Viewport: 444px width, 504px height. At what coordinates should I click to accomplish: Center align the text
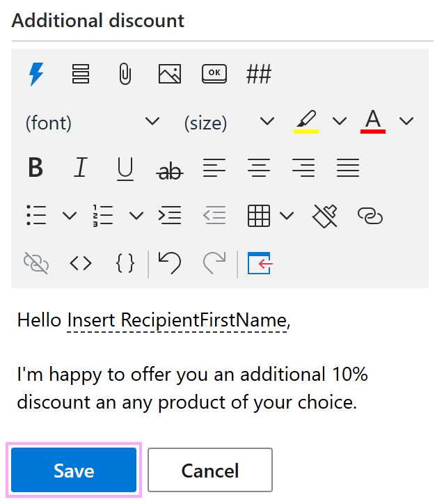259,168
